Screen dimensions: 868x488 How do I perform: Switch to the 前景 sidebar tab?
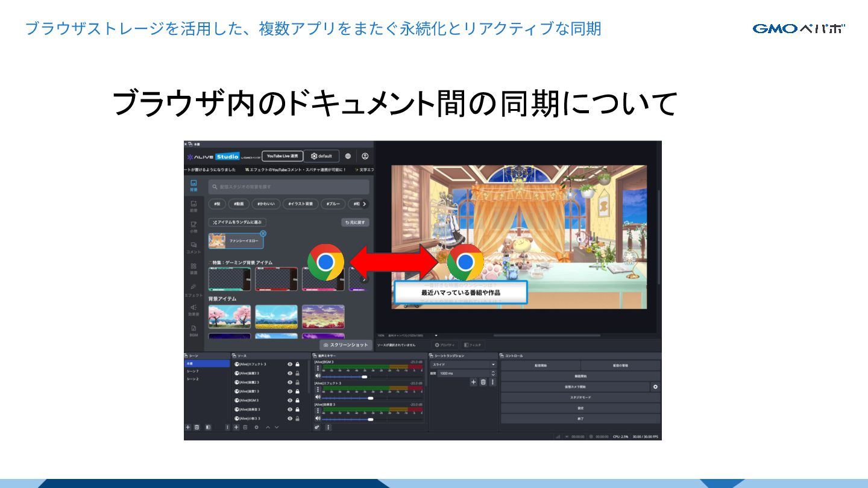point(193,207)
